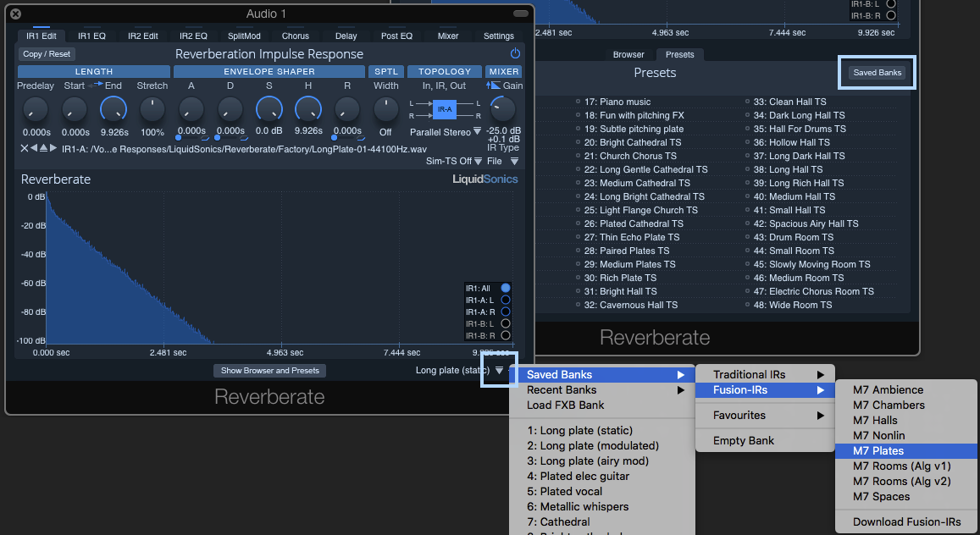Viewport: 980px width, 535px height.
Task: Select preset 40: Medium Hall TS
Action: [x=795, y=196]
